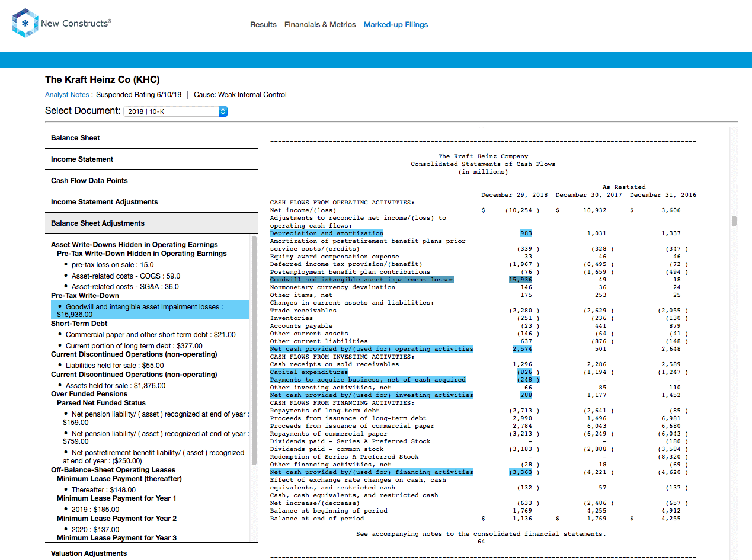Viewport: 752px width, 560px height.
Task: Click Asset Write-Downs Hidden in Operating Earnings heading
Action: (135, 245)
